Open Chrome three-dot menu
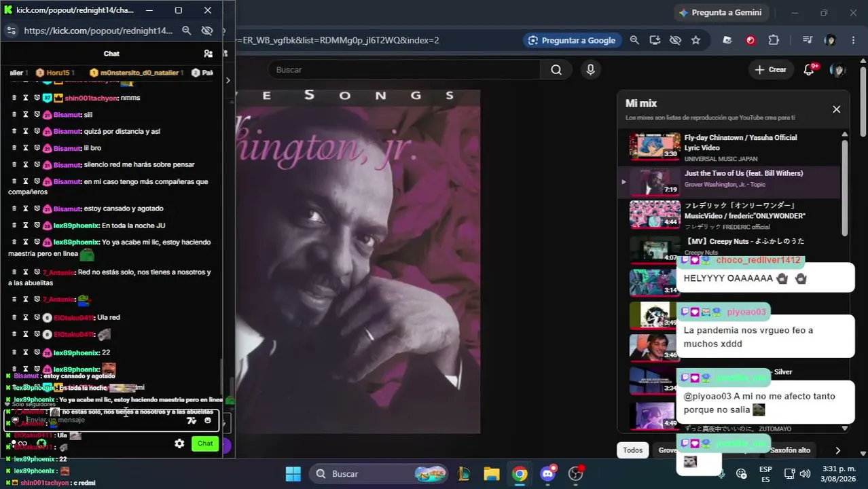Viewport: 868px width, 489px height. (x=853, y=40)
